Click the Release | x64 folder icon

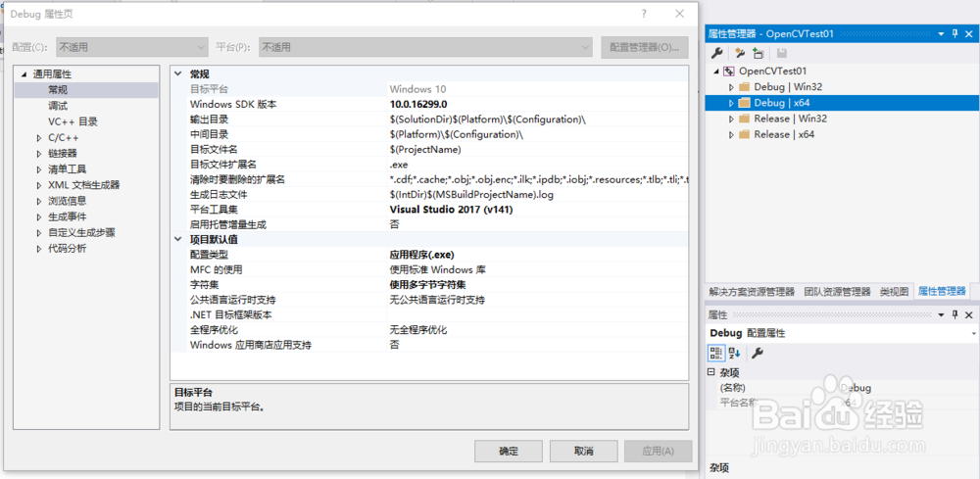click(x=744, y=134)
